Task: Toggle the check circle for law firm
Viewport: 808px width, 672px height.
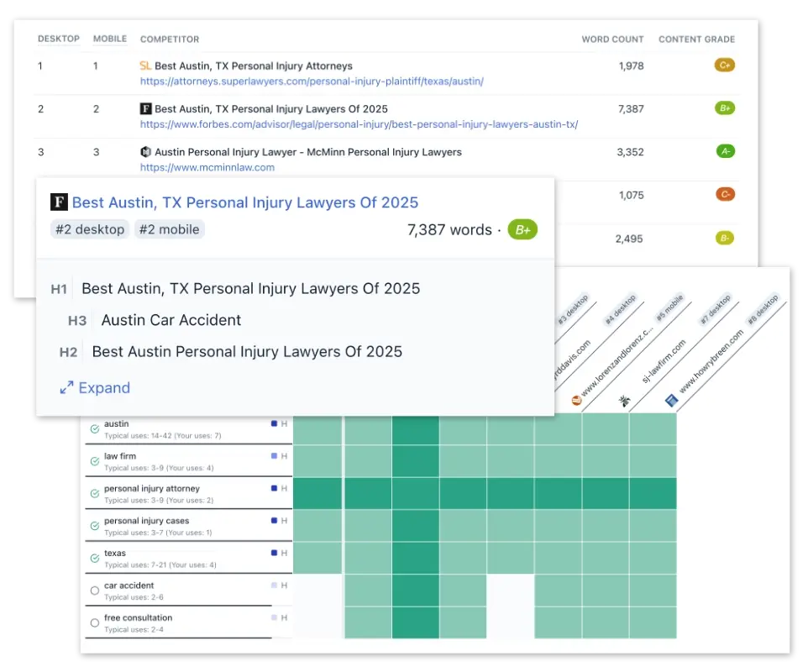Action: click(x=95, y=462)
